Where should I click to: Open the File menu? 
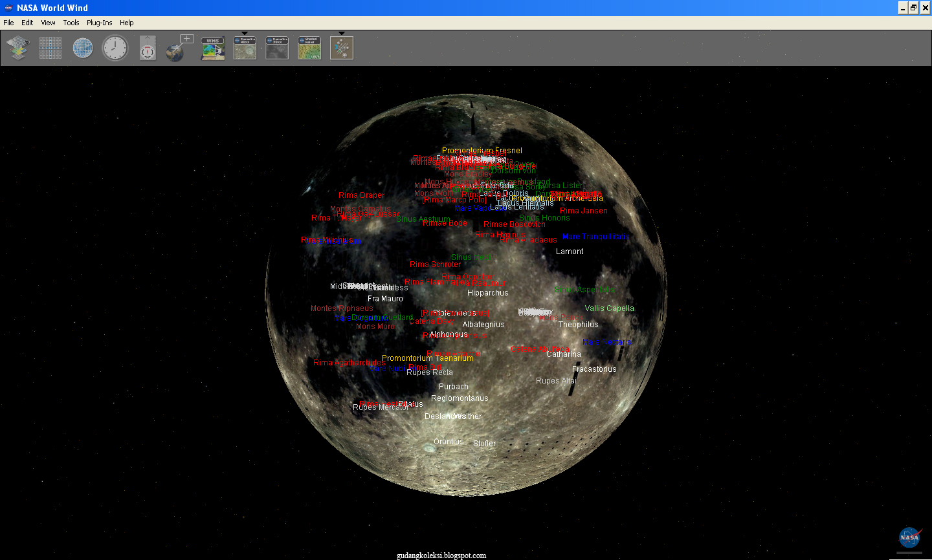tap(8, 23)
